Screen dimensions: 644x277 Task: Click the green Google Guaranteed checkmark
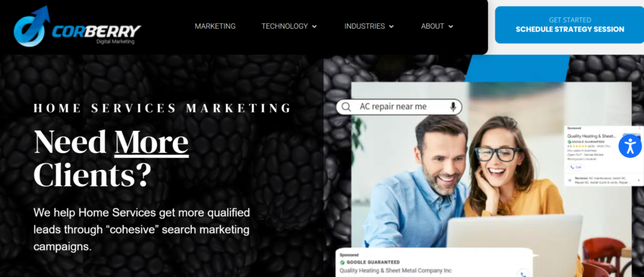tap(342, 262)
